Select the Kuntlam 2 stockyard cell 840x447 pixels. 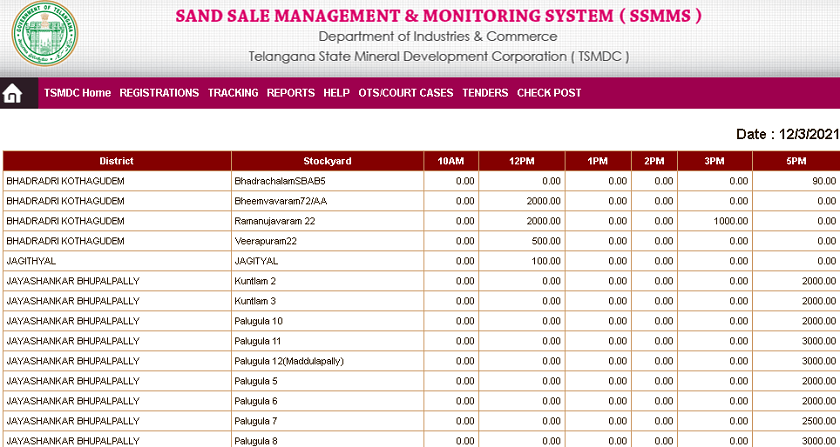coord(327,281)
